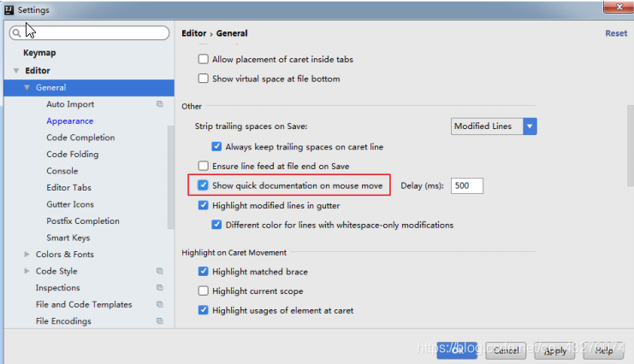Close the Settings dialog

[619, 7]
